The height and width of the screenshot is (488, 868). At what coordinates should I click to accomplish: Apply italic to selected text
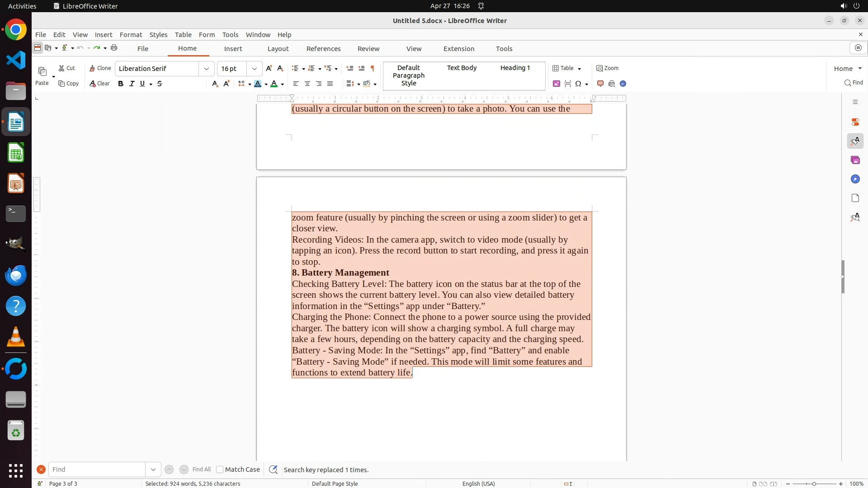pyautogui.click(x=132, y=84)
